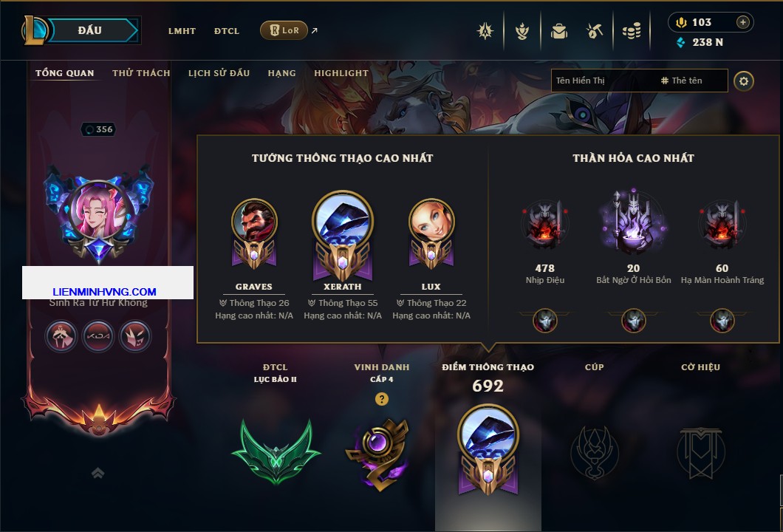Open the ĐTCL game mode link
Screen dimensions: 783x532
227,31
